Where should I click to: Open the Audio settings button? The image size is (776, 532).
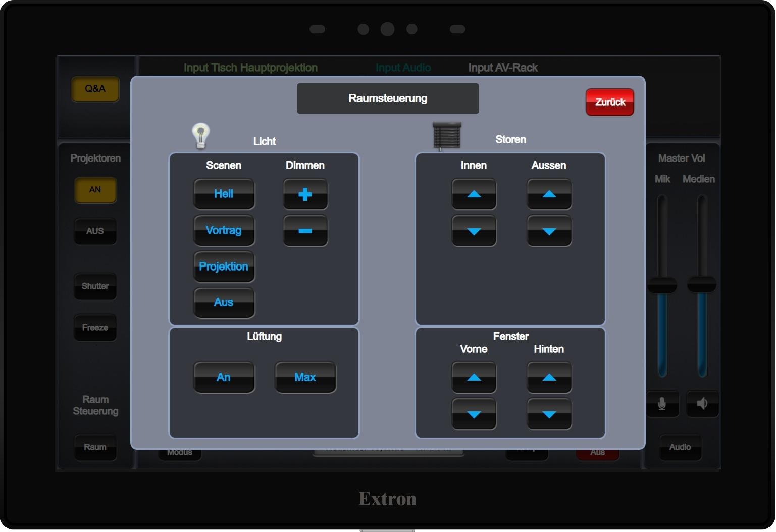pyautogui.click(x=680, y=447)
